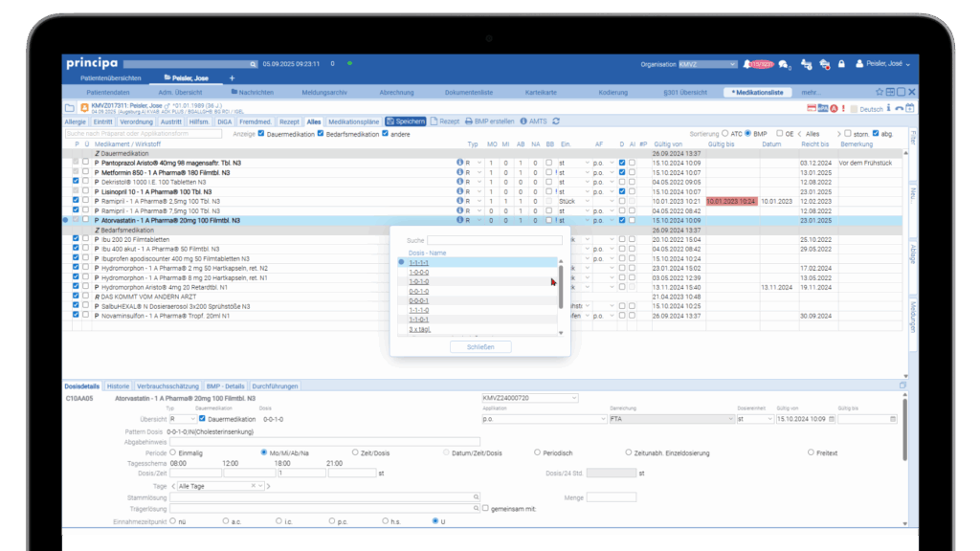Click the star favorite icon
The width and height of the screenshot is (980, 551).
pos(879,92)
